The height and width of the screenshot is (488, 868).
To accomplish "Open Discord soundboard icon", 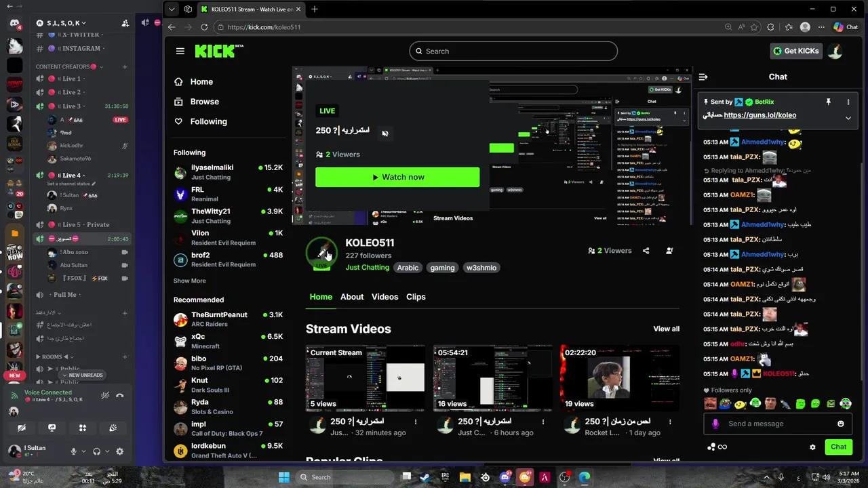I will (113, 428).
